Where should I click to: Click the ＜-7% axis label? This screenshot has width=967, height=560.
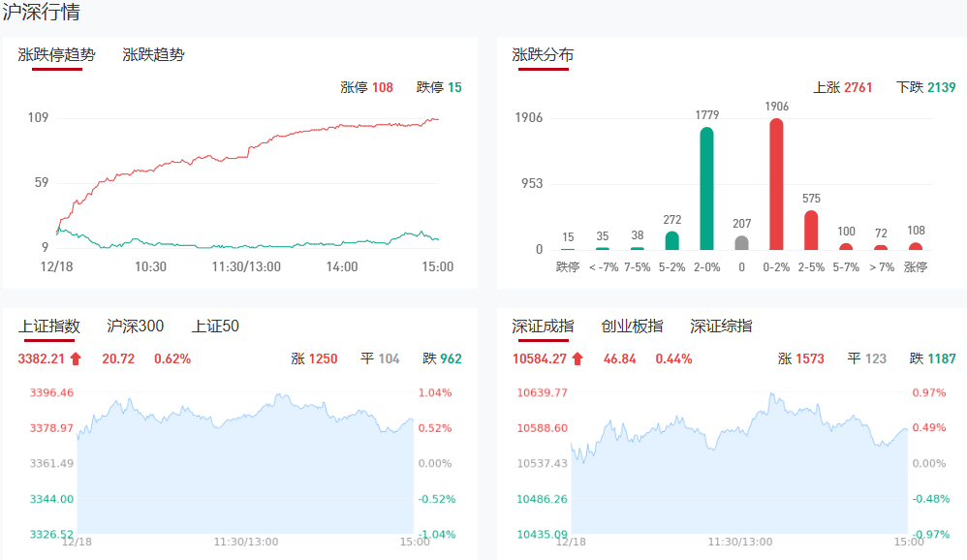(x=603, y=267)
